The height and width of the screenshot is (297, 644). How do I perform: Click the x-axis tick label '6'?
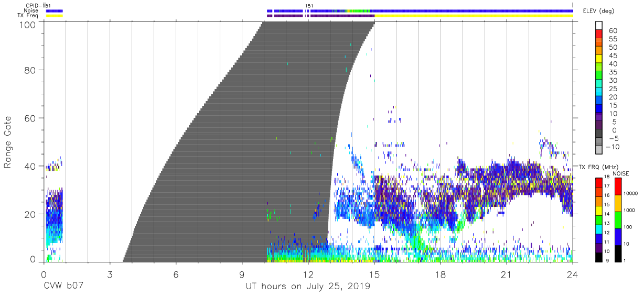pyautogui.click(x=176, y=274)
